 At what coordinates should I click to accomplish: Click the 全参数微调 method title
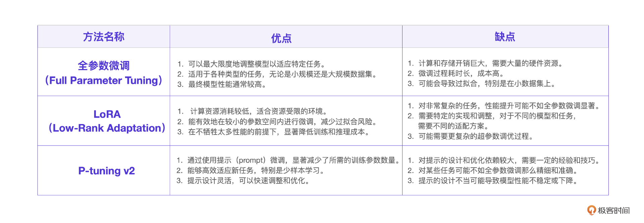104,65
